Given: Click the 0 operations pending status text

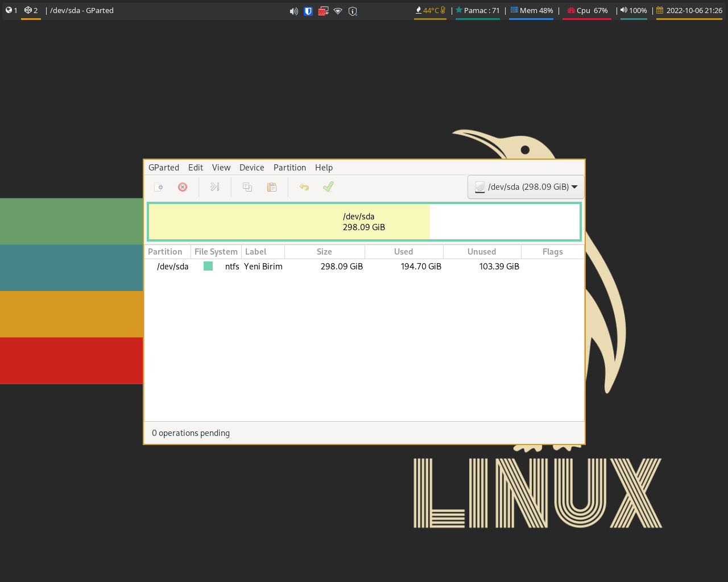Looking at the screenshot, I should 191,433.
